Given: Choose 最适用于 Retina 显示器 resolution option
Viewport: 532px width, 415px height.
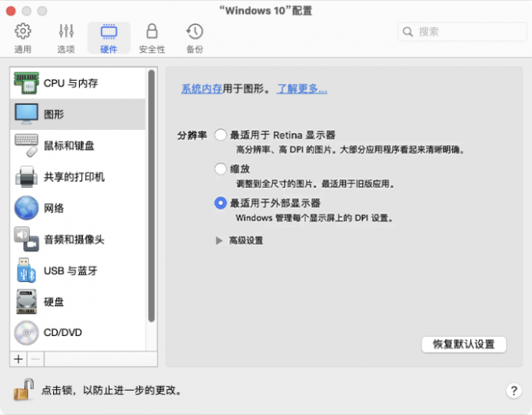Looking at the screenshot, I should 221,135.
